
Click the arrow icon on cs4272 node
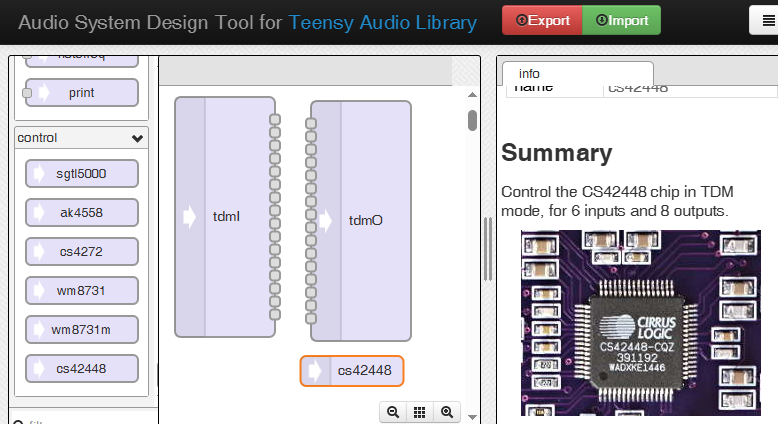tap(38, 251)
